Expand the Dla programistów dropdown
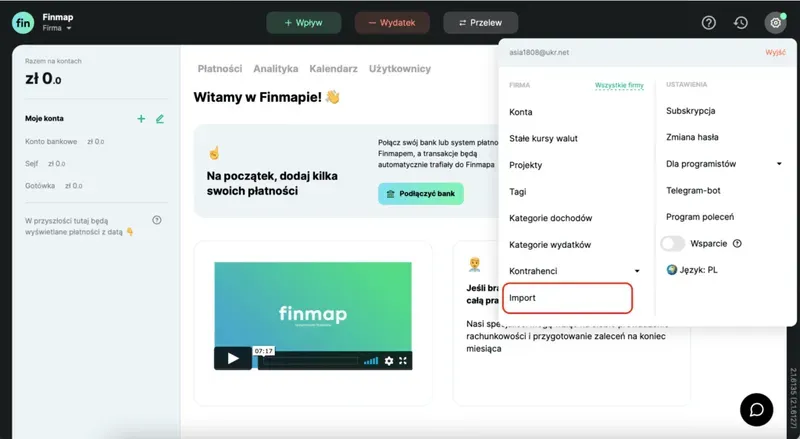Screen dimensions: 800x439 [x=779, y=164]
